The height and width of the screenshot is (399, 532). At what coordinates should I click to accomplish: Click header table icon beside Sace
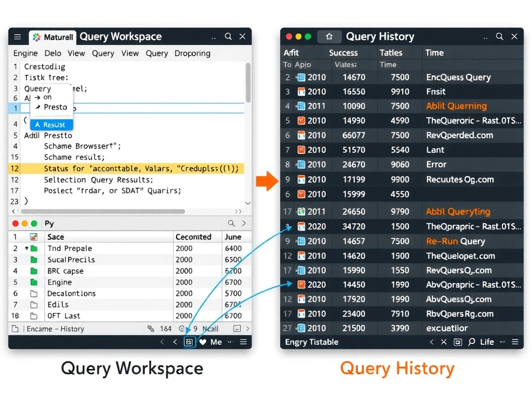click(34, 237)
